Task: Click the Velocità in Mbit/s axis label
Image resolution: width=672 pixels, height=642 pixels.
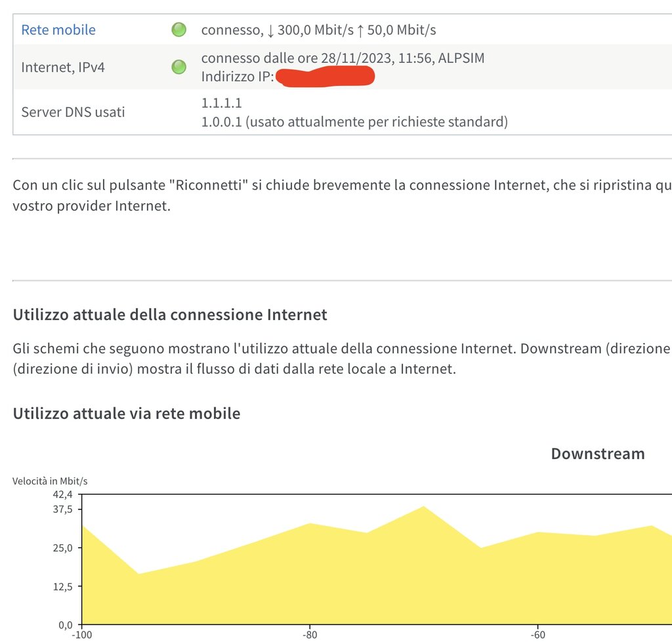Action: [x=50, y=481]
